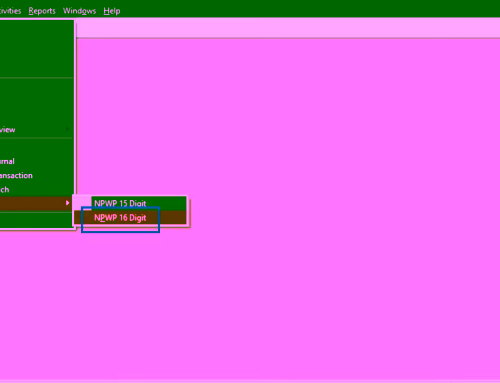Click the thin status strip along window bottom
The height and width of the screenshot is (383, 500).
click(250, 381)
